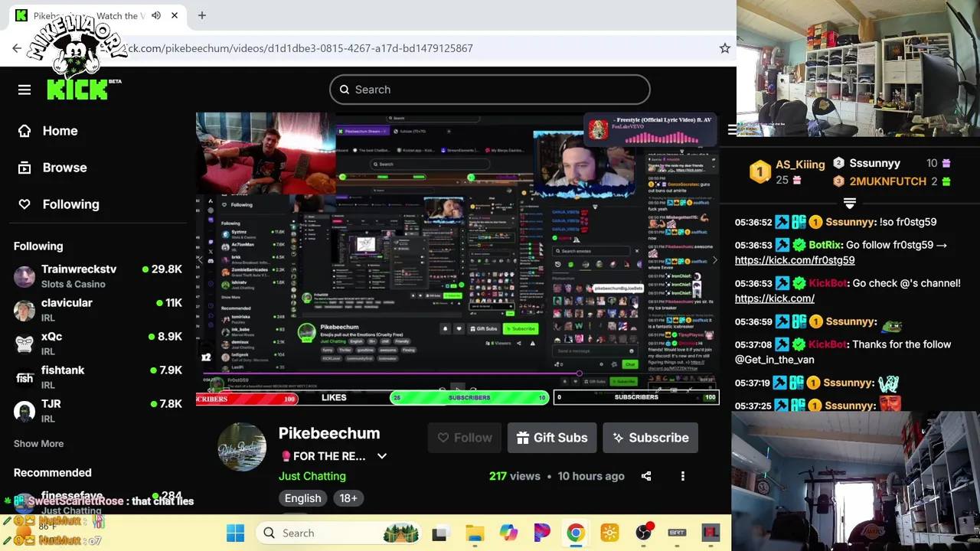Open the xQc channel

(98, 344)
